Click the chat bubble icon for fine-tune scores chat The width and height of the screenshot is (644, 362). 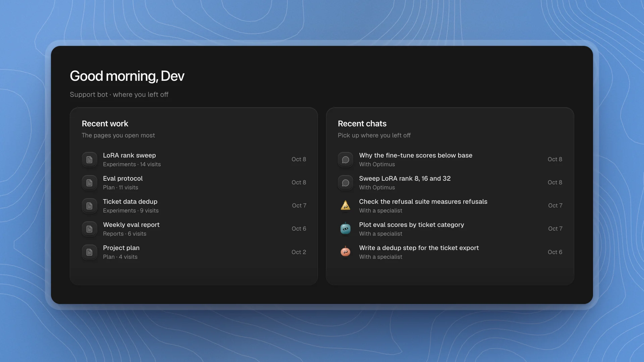pos(345,160)
